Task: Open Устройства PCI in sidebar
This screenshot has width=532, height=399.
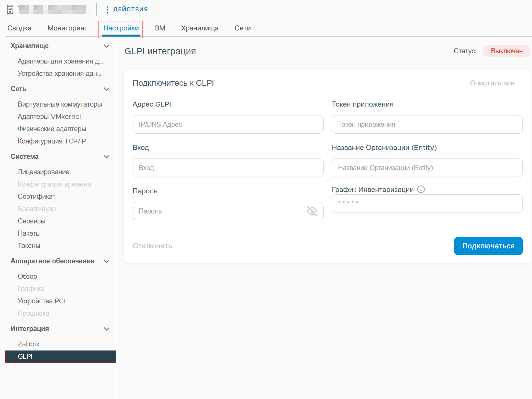Action: click(x=41, y=301)
